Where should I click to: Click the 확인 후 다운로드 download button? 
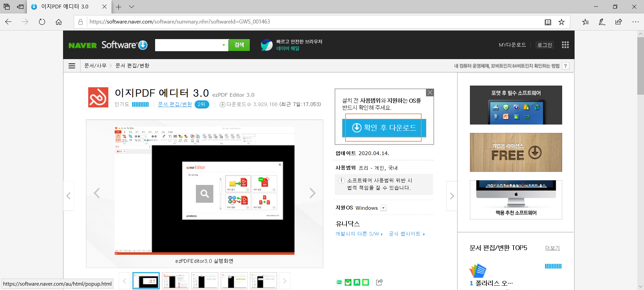[x=384, y=128]
